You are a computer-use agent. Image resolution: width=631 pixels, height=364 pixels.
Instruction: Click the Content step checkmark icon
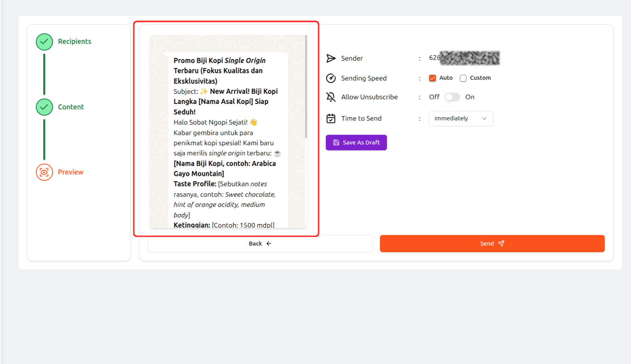point(44,107)
